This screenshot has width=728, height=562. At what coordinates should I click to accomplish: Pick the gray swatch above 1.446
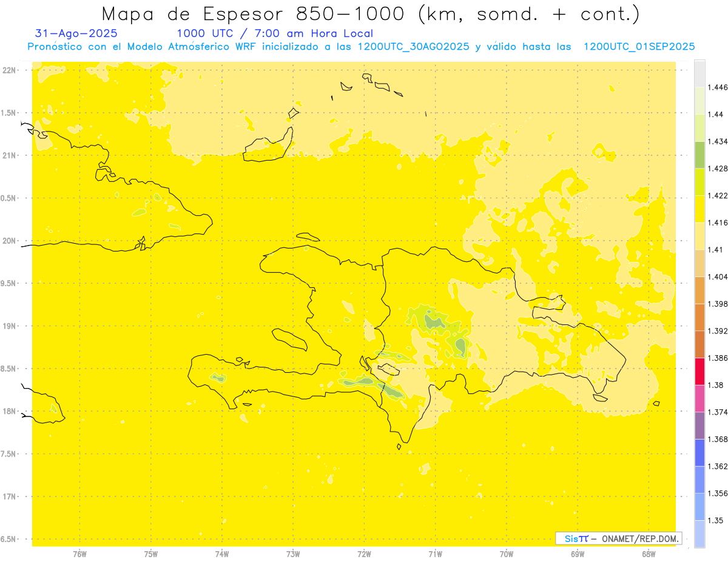click(699, 73)
